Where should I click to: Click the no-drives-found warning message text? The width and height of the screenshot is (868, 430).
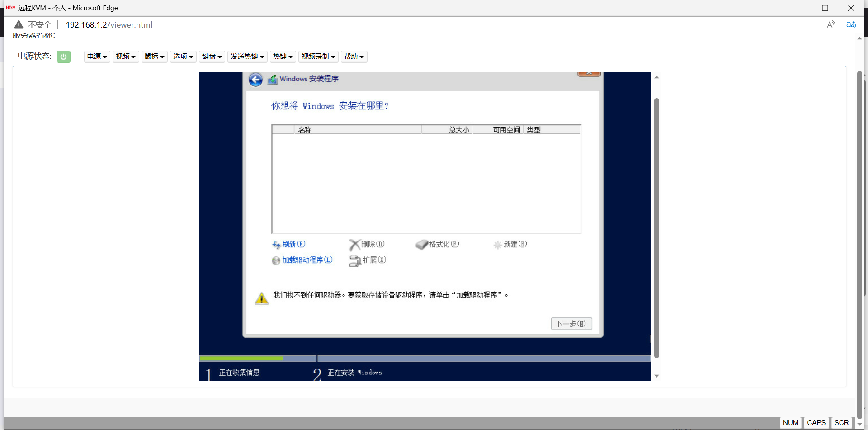391,295
